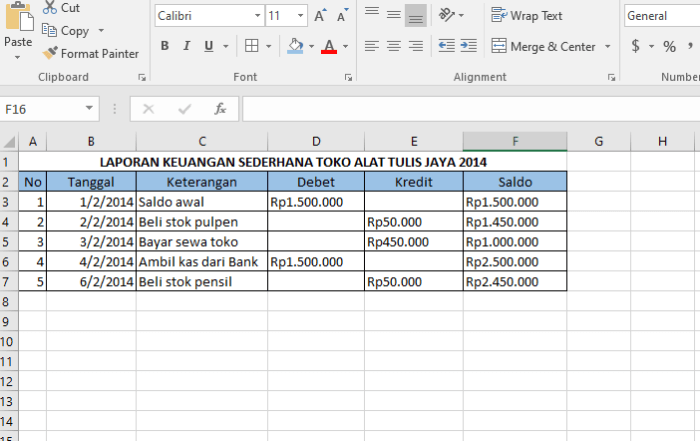Expand the General number format dropdown
The height and width of the screenshot is (441, 700).
coord(660,16)
